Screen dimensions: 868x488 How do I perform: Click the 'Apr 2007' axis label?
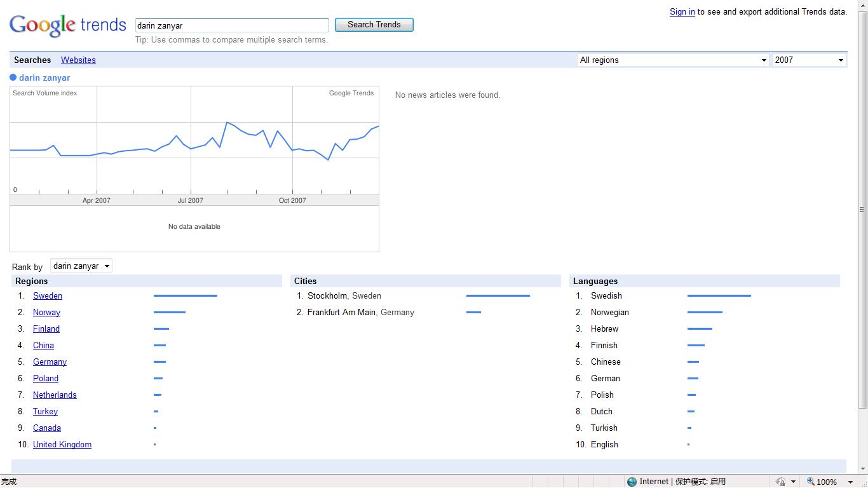[x=97, y=200]
